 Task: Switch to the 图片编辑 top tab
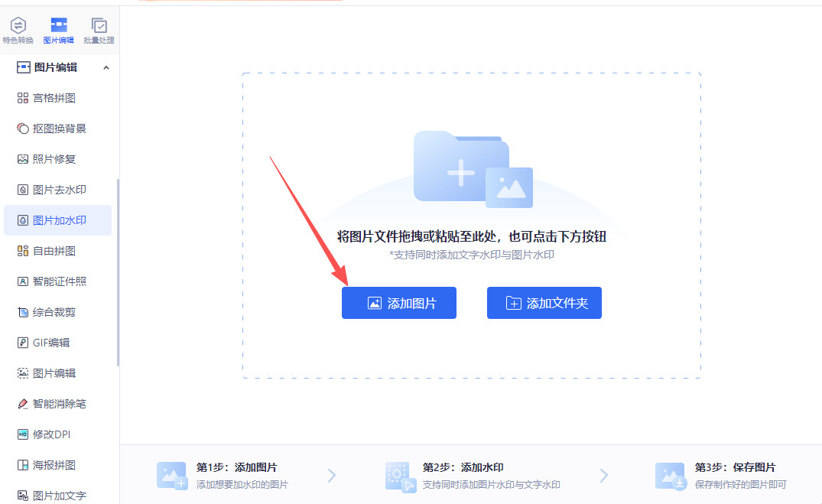point(58,31)
